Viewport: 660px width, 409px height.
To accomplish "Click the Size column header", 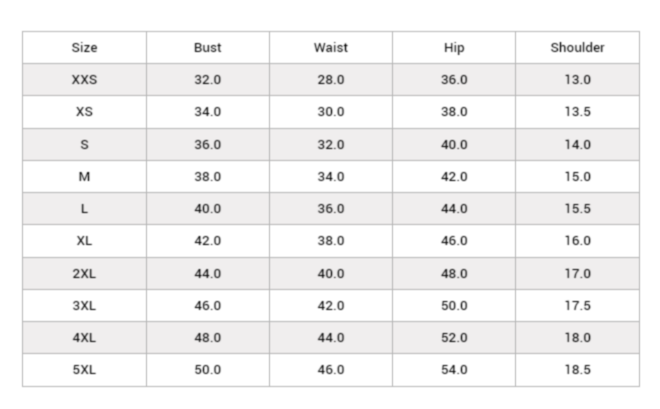I will [84, 48].
